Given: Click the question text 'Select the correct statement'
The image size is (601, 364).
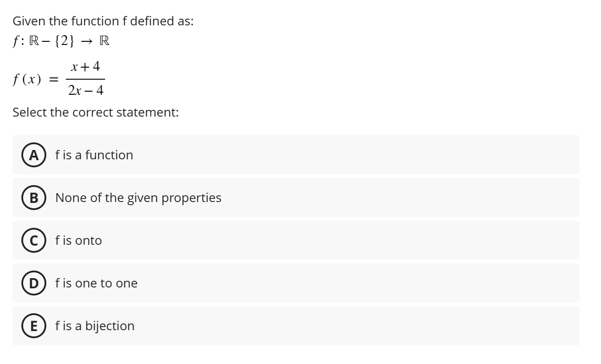Looking at the screenshot, I should click(x=95, y=113).
